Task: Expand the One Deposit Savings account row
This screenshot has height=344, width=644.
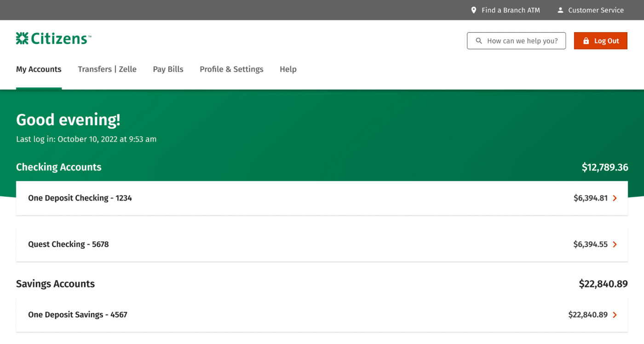Action: pos(77,315)
